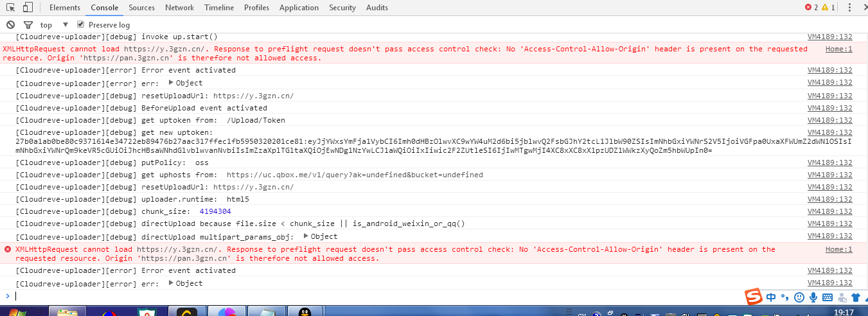Go to the Profiles tab

click(x=256, y=8)
